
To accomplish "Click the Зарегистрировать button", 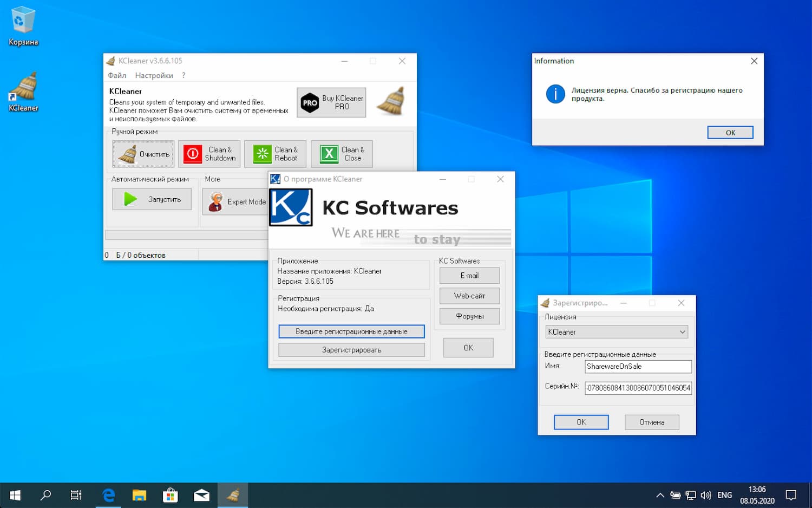I will (351, 350).
